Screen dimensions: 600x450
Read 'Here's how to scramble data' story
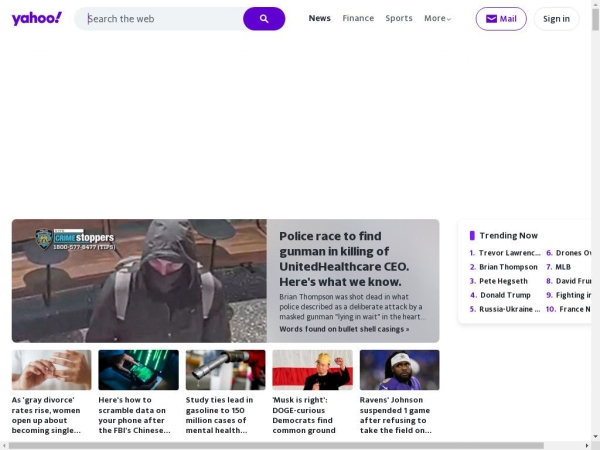pyautogui.click(x=134, y=415)
